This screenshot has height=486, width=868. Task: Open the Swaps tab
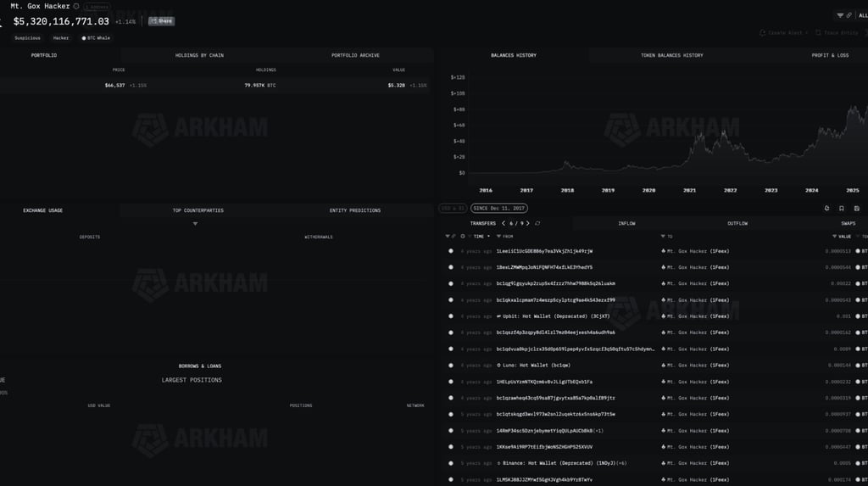coord(848,223)
